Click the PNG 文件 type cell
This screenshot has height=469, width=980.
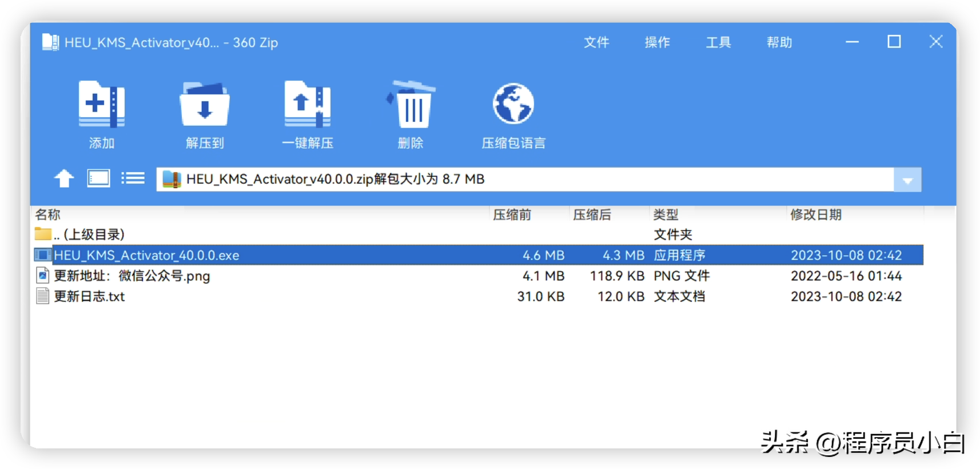click(x=682, y=276)
